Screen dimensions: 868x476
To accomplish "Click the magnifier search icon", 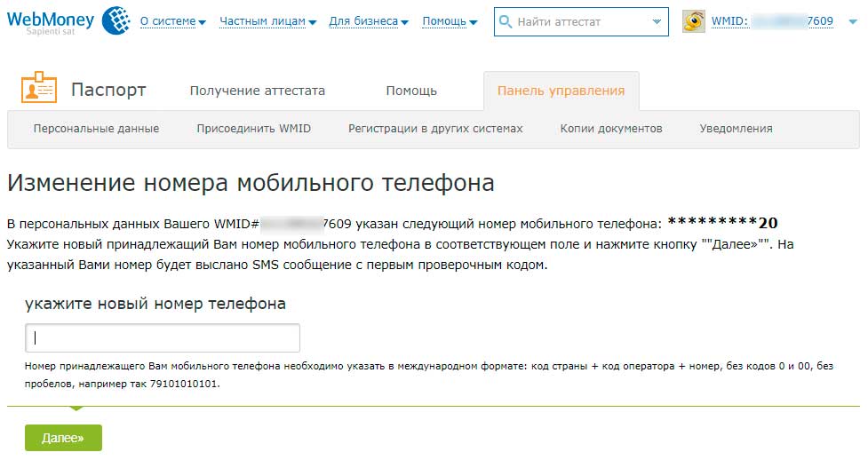I will (x=506, y=21).
